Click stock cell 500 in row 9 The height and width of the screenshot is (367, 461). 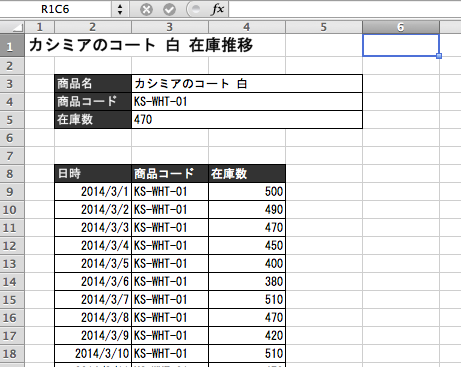tap(247, 192)
